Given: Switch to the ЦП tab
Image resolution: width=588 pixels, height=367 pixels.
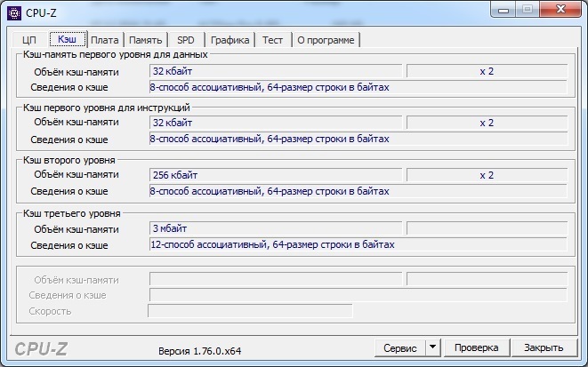Looking at the screenshot, I should pyautogui.click(x=29, y=40).
